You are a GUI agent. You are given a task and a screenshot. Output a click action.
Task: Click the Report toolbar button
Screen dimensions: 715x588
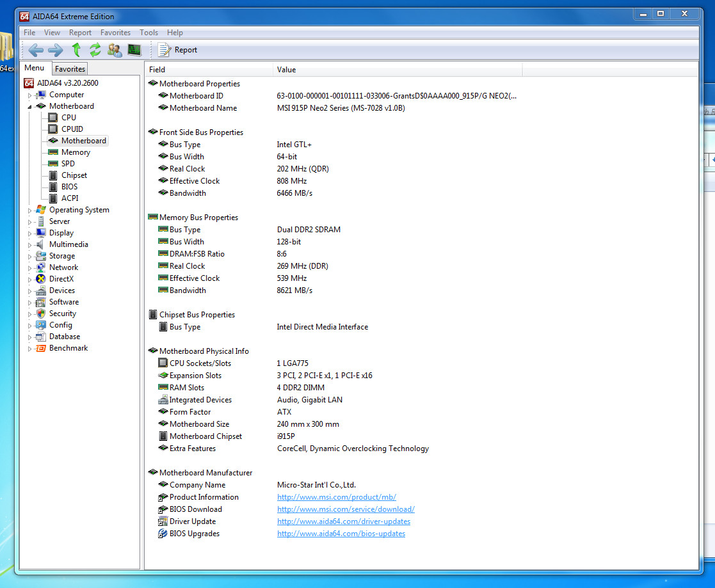click(177, 50)
